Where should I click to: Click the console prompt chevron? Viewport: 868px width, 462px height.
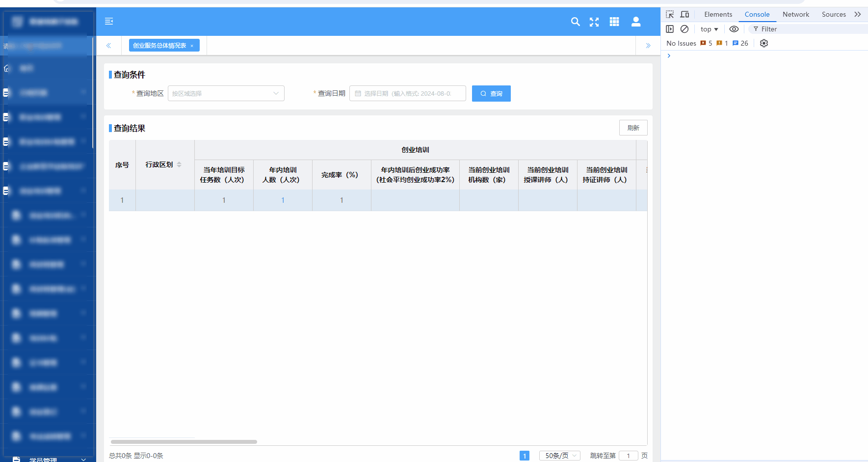[x=669, y=56]
